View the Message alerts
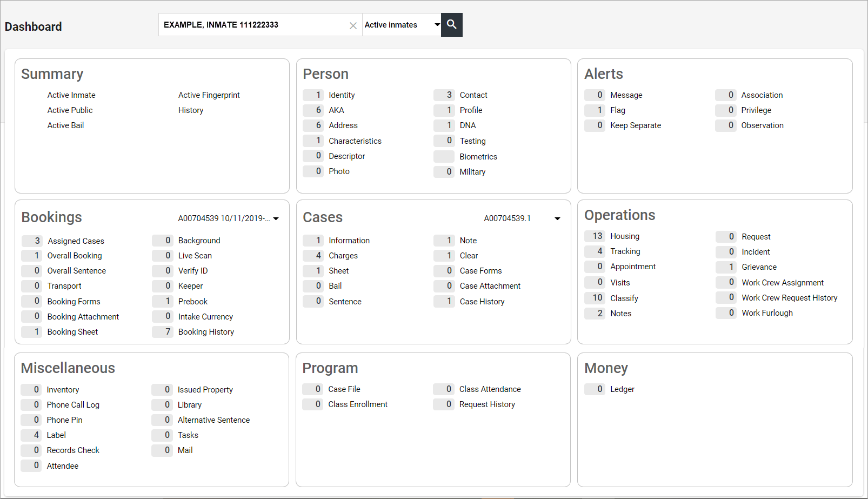Image resolution: width=868 pixels, height=499 pixels. click(x=626, y=95)
